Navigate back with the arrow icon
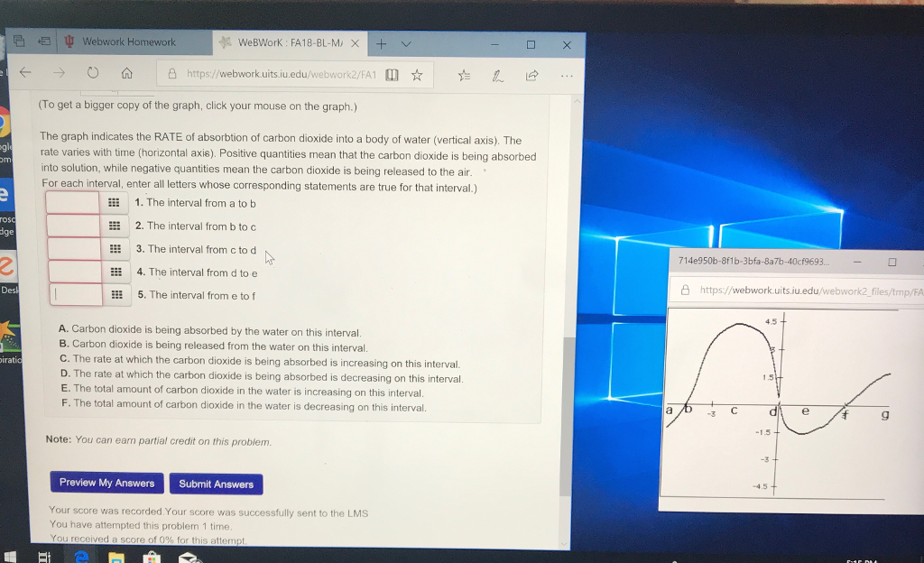The height and width of the screenshot is (563, 924). click(24, 75)
